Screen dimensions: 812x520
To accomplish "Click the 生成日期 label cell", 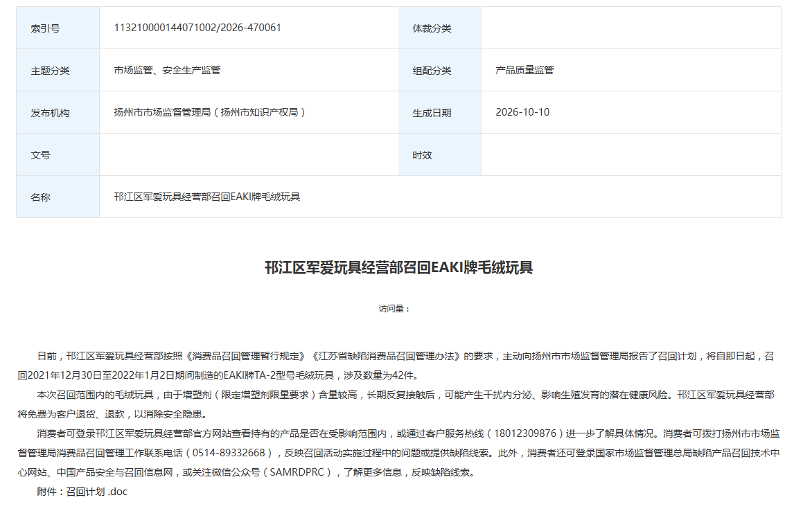I will [440, 113].
